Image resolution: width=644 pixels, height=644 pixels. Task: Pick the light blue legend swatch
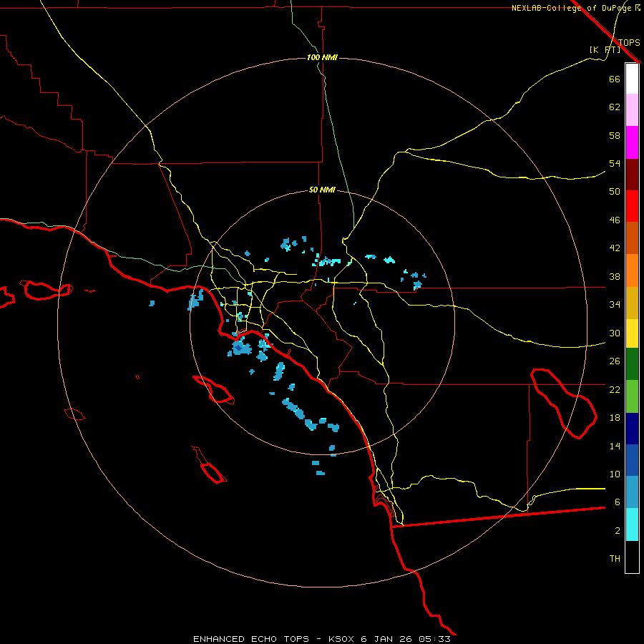[x=632, y=492]
